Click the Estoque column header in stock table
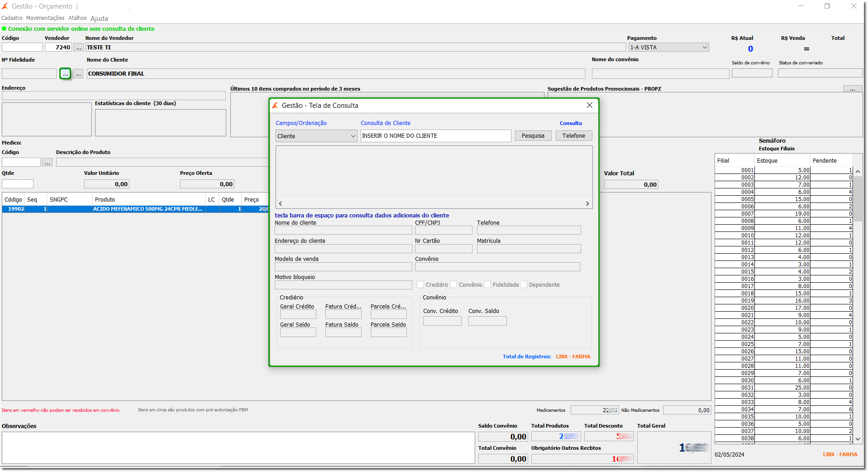Image resolution: width=868 pixels, height=472 pixels. [x=782, y=161]
